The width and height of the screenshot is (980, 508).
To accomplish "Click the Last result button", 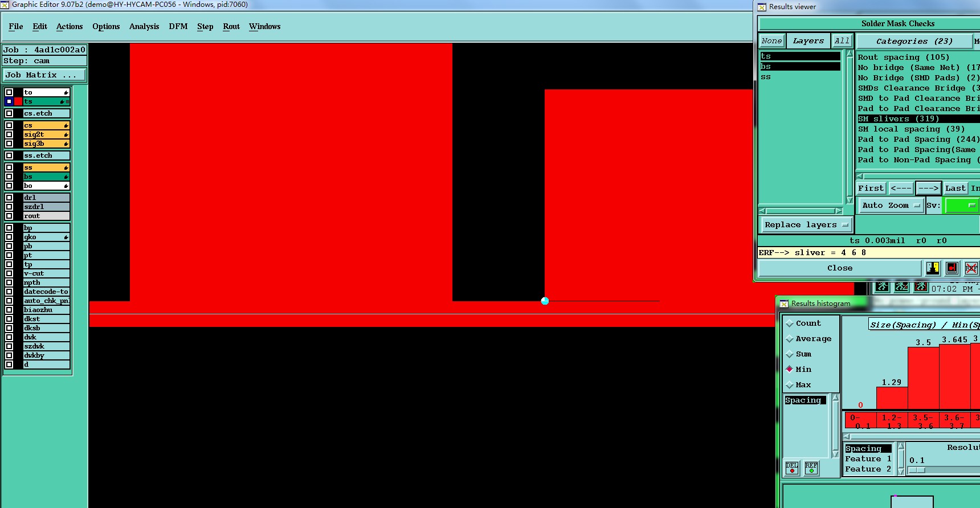I will [955, 189].
